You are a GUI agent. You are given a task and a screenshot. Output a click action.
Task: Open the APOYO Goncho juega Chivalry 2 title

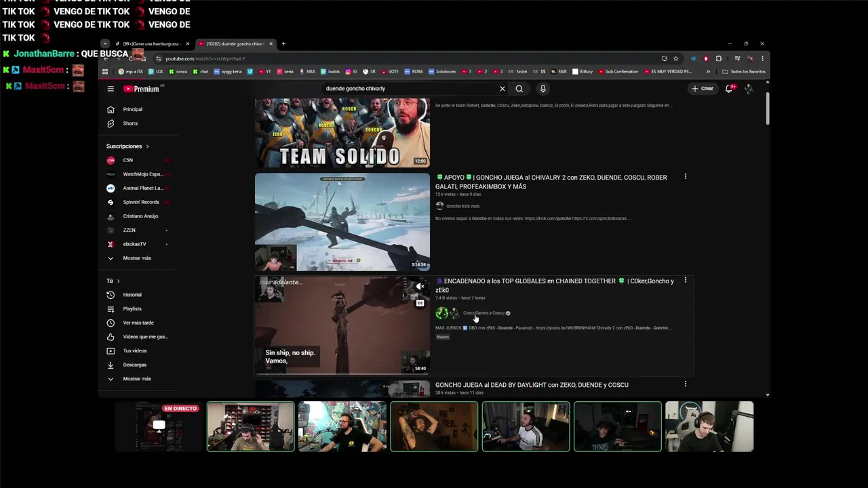551,182
